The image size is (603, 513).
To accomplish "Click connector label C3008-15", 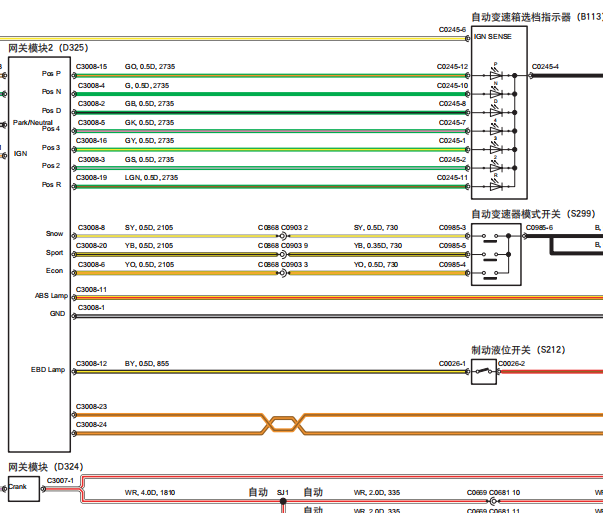I will pos(92,67).
